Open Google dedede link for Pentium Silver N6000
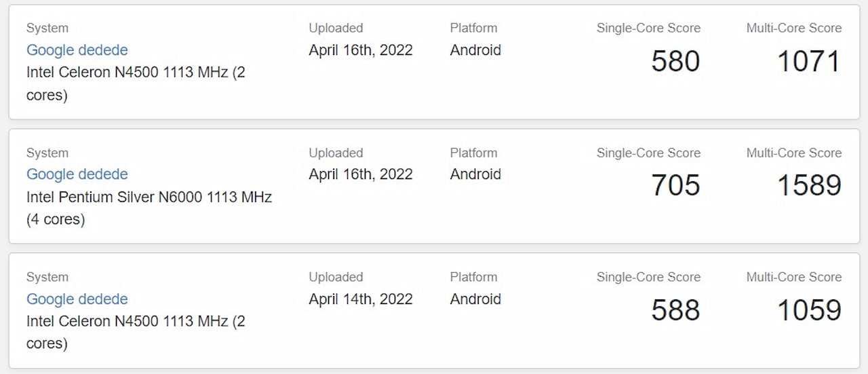This screenshot has width=868, height=374. 77,174
